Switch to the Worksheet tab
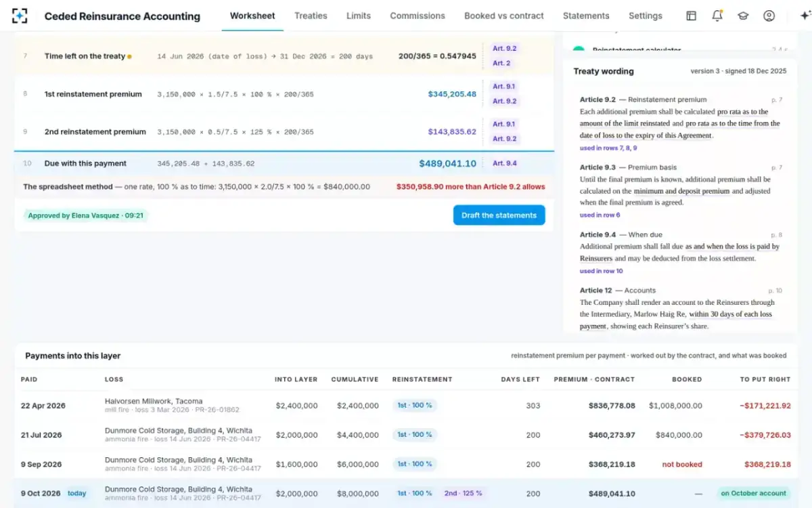Screen dimensions: 812x508 point(252,16)
